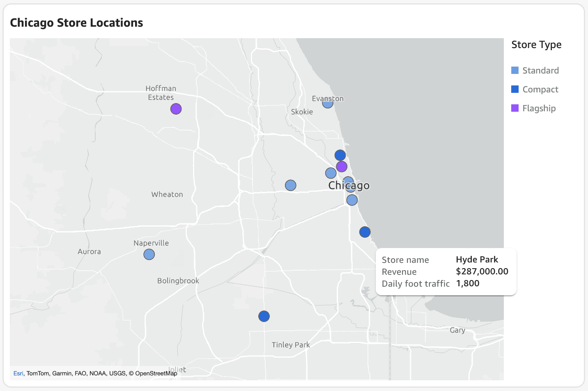Click the Hoffman Estates map label
This screenshot has width=588, height=391.
[x=161, y=93]
